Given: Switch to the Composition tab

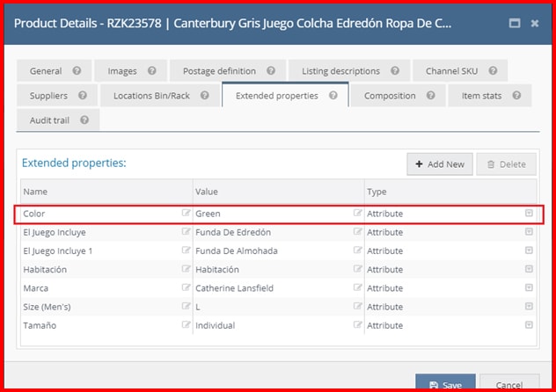Looking at the screenshot, I should coord(398,95).
